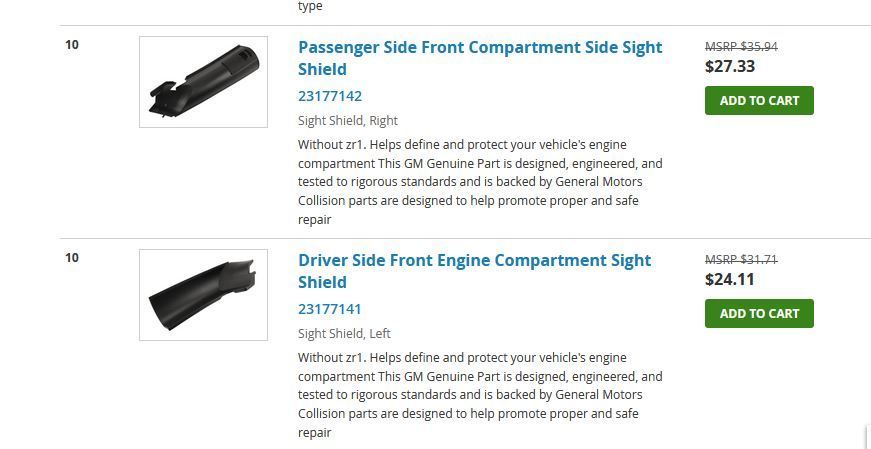This screenshot has height=449, width=871.
Task: Click part number 23177142
Action: pos(330,96)
